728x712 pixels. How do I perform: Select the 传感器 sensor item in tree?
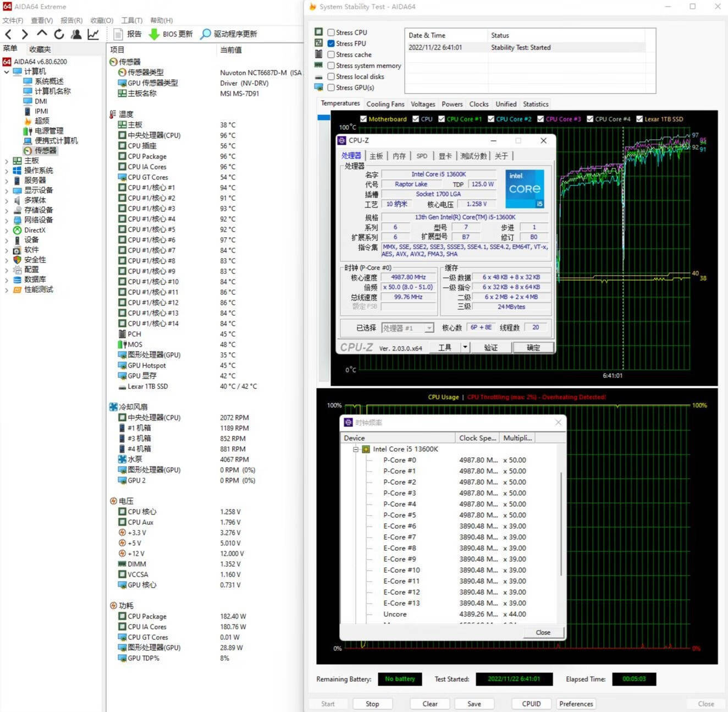click(x=40, y=150)
